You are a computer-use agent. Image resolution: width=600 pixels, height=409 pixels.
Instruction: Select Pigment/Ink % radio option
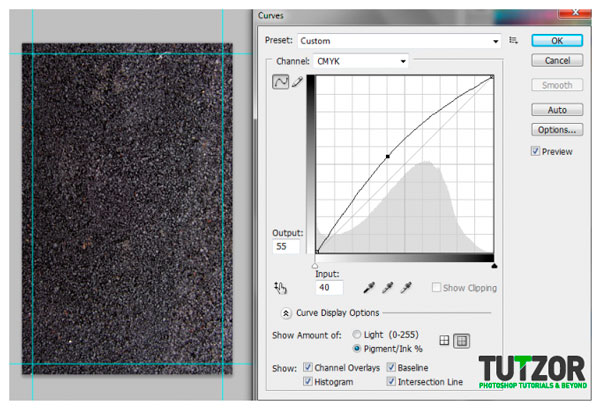click(357, 349)
